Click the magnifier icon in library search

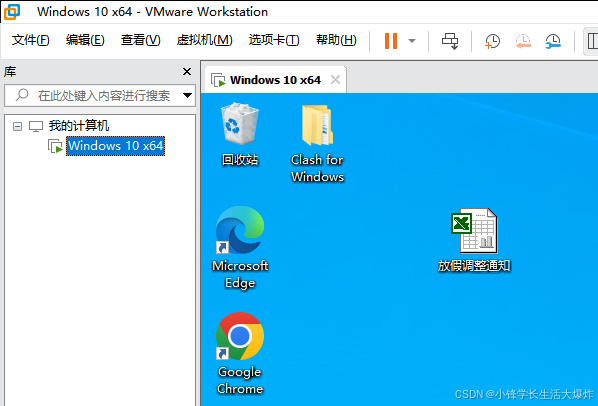click(x=22, y=95)
